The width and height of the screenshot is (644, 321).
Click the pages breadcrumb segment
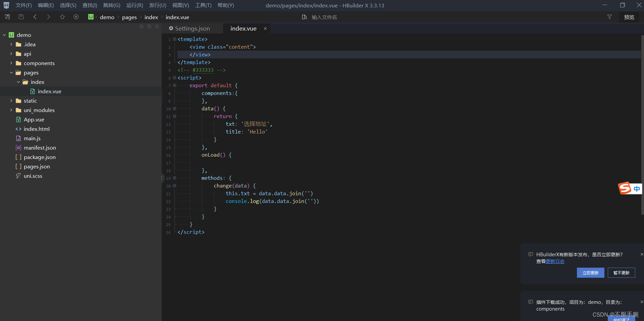[x=129, y=17]
